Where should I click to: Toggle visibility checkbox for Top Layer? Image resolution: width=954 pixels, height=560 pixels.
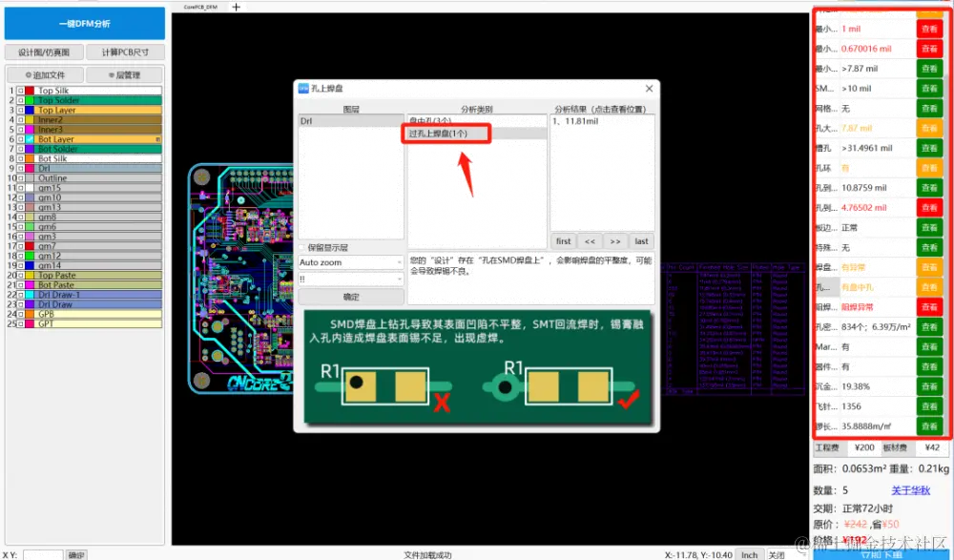point(20,110)
